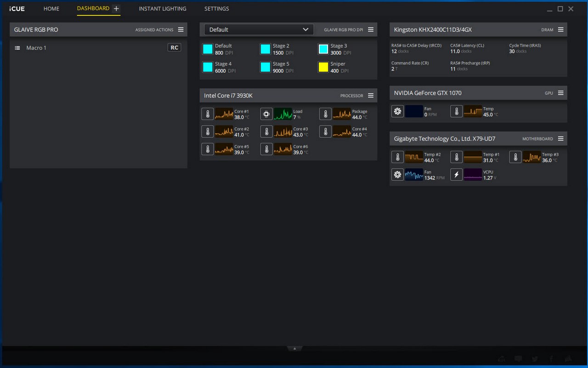Click the Stage 5 color swatch
This screenshot has height=368, width=588.
pyautogui.click(x=266, y=67)
